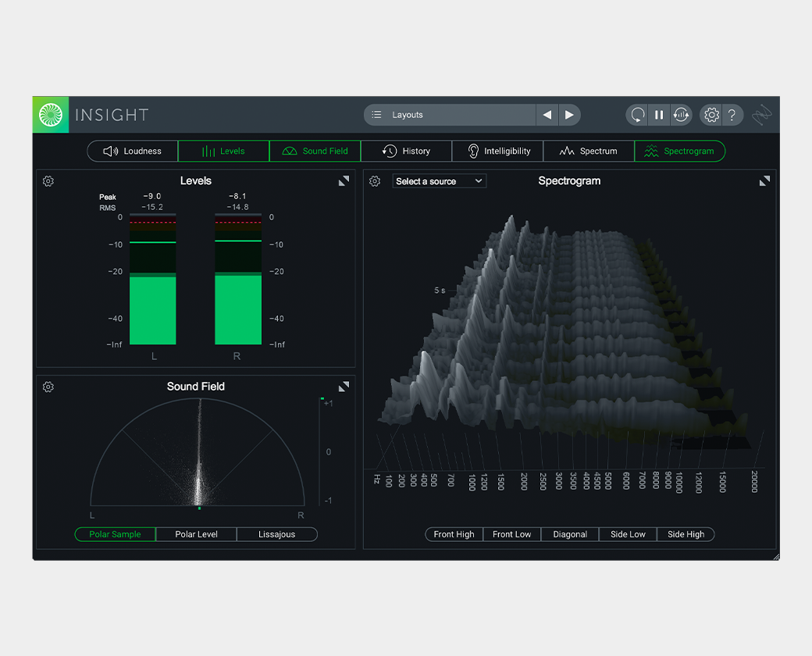
Task: Click the right RMS value -14.8
Action: 237,207
